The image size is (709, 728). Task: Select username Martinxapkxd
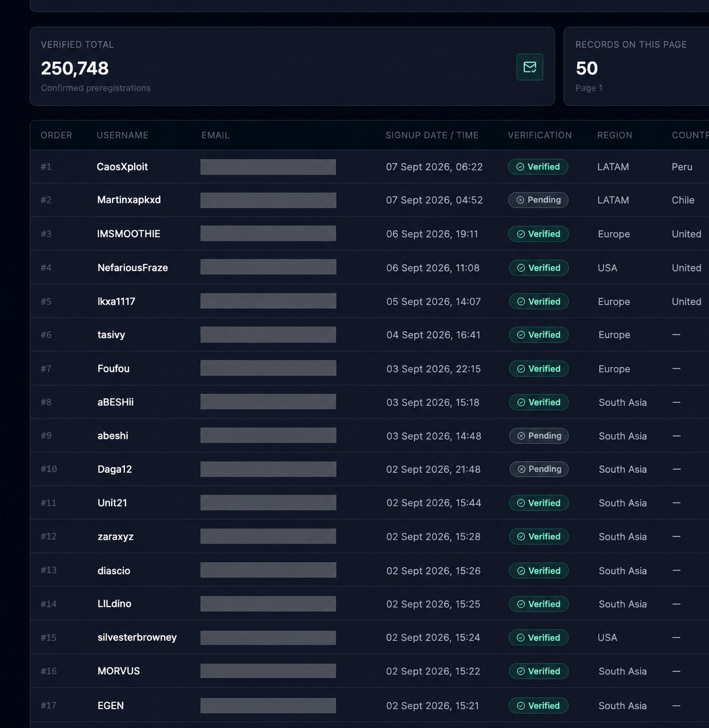tap(129, 200)
